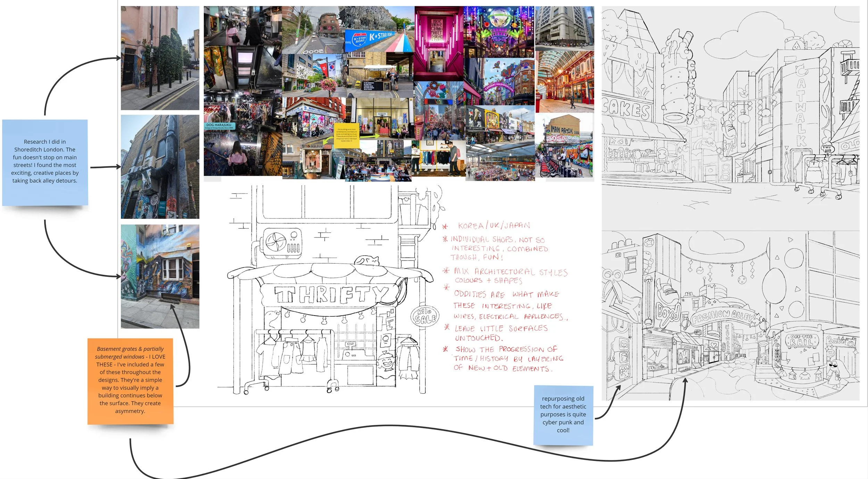
Task: Click the blue repurposing old tech note
Action: pyautogui.click(x=563, y=414)
